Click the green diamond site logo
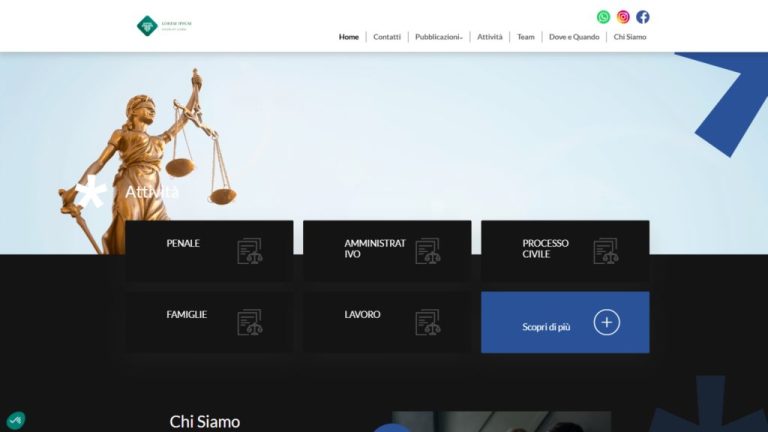The width and height of the screenshot is (768, 432). coord(147,26)
